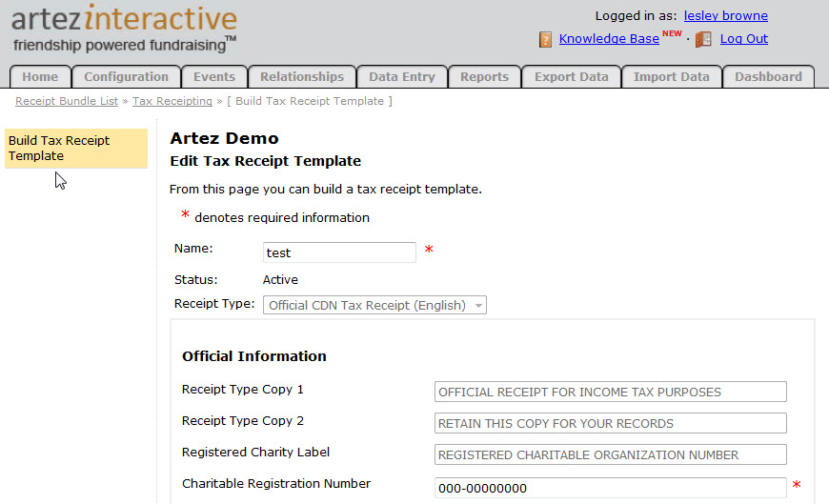Click into the Name text field
829x504 pixels.
[x=339, y=252]
